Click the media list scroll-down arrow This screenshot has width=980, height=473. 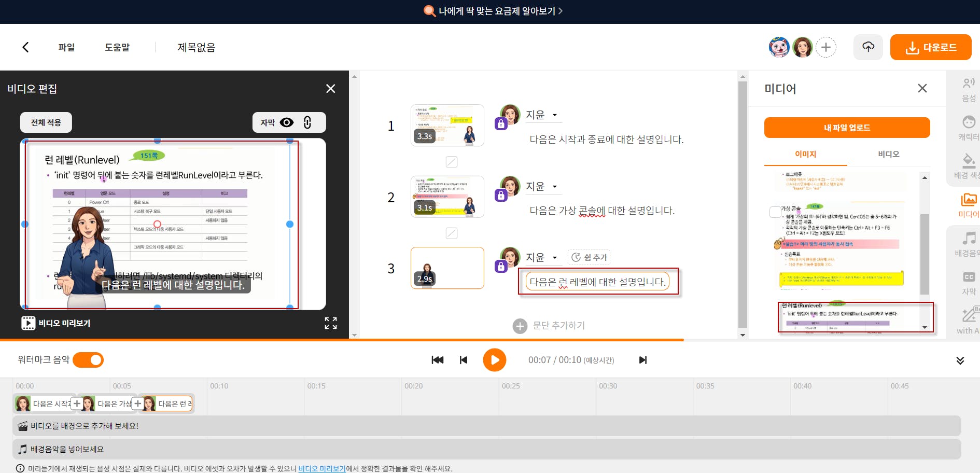click(925, 327)
